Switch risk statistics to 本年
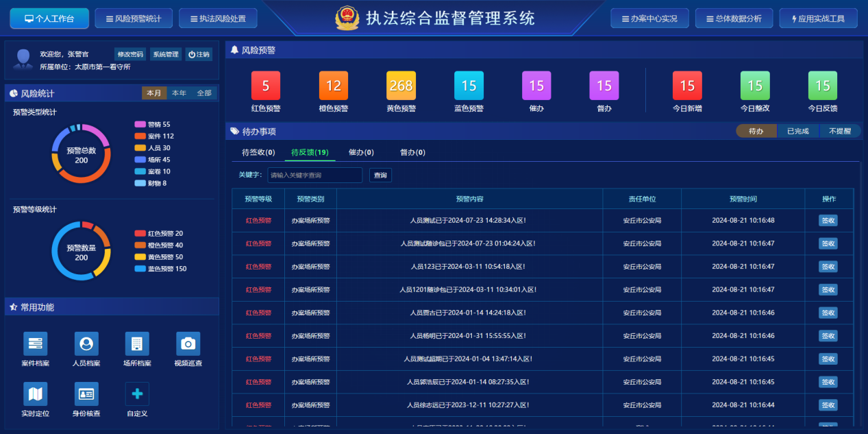868x434 pixels. click(179, 93)
